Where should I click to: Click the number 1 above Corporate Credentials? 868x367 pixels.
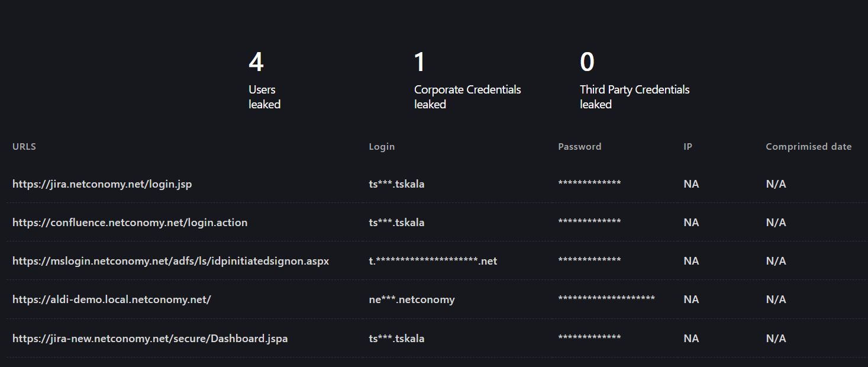(420, 62)
